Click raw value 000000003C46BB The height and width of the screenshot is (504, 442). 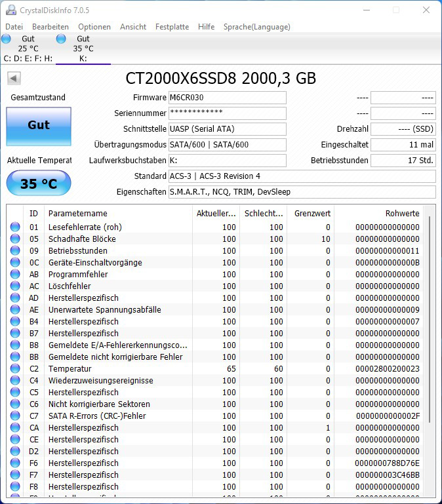pyautogui.click(x=388, y=475)
